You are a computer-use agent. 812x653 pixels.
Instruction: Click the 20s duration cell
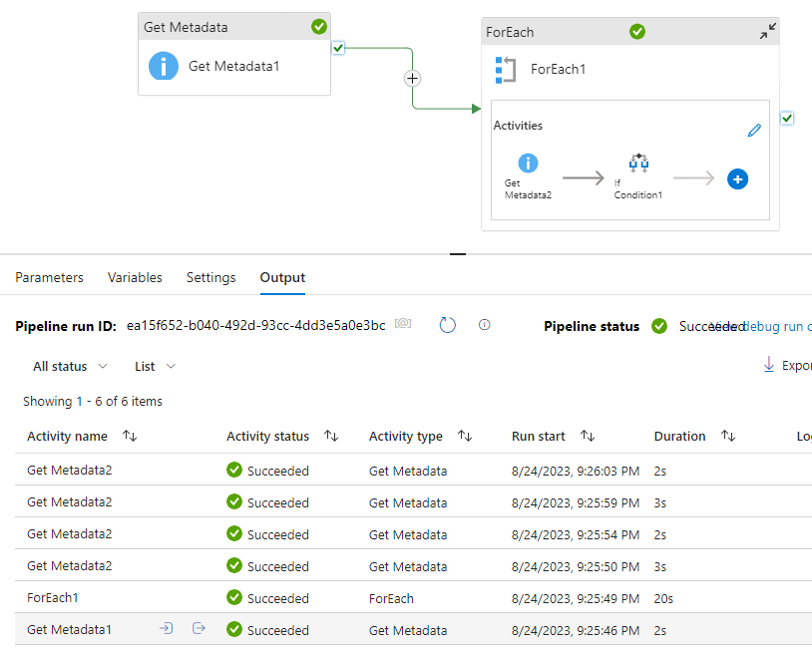point(663,599)
